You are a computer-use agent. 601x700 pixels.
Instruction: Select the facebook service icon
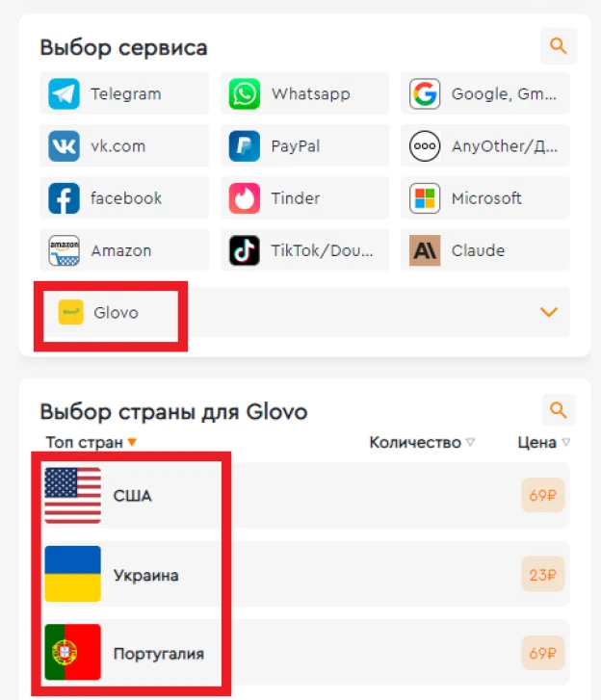coord(64,198)
